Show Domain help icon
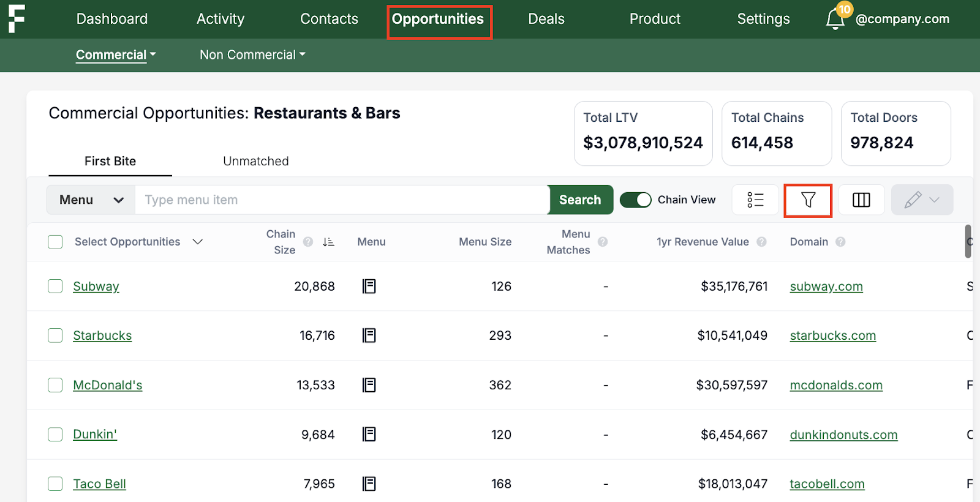Viewport: 980px width, 502px height. [840, 242]
